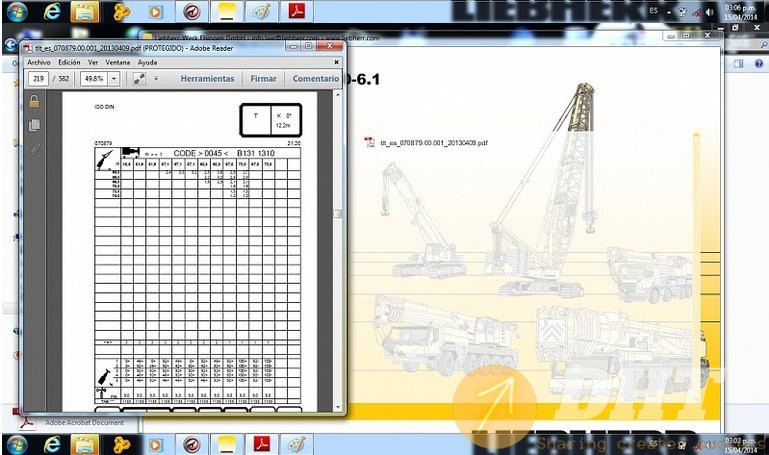Screen dimensions: 769x455
Task: Click the PDF icon beside the Liebherr file link
Action: pyautogui.click(x=369, y=142)
